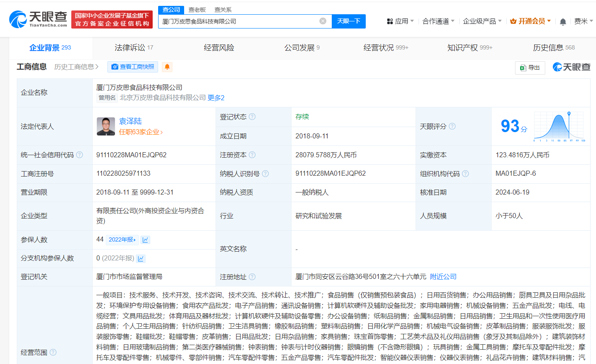The image size is (596, 364).
Task: Click help icon beside 注册资本
Action: 252,155
